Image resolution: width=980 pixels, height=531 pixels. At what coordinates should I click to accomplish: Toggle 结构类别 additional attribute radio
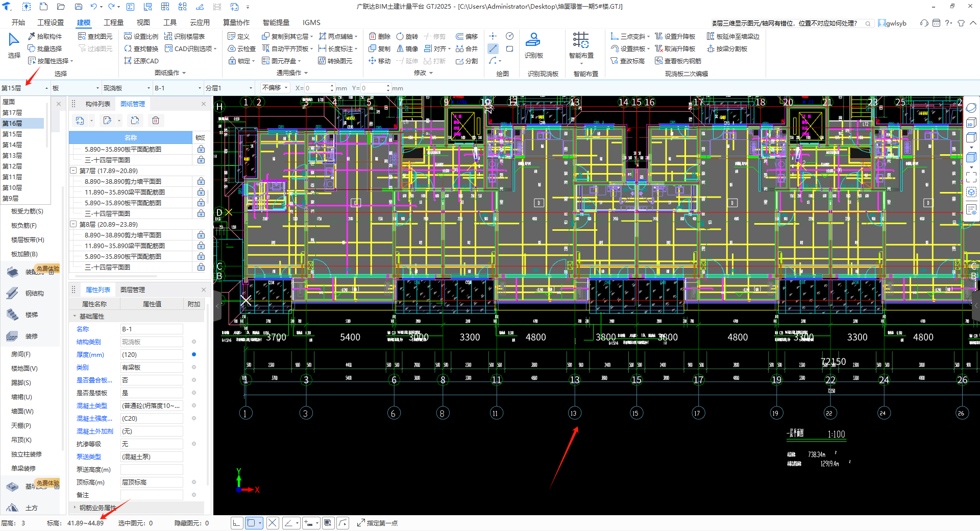pos(194,342)
